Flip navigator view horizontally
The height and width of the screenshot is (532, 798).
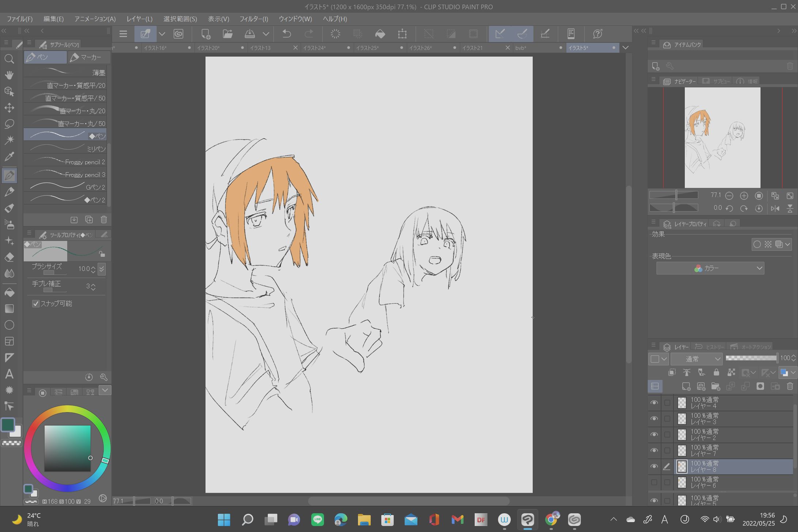coord(775,208)
